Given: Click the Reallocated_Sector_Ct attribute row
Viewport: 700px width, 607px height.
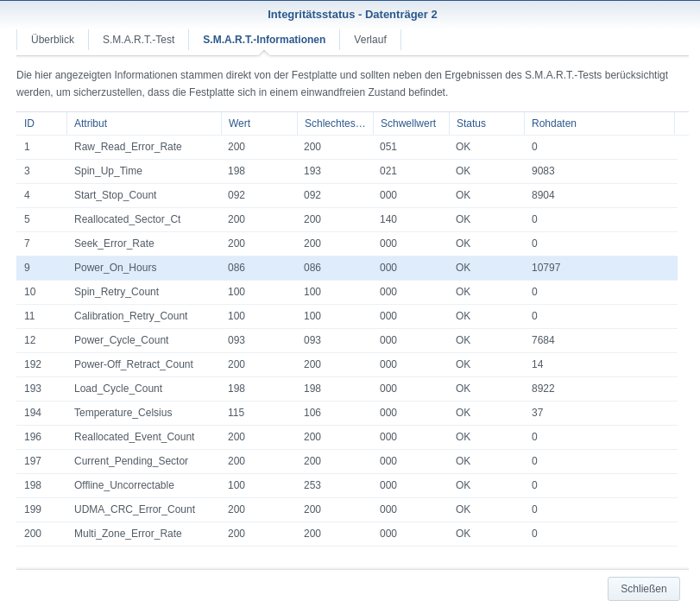Looking at the screenshot, I should [127, 219].
